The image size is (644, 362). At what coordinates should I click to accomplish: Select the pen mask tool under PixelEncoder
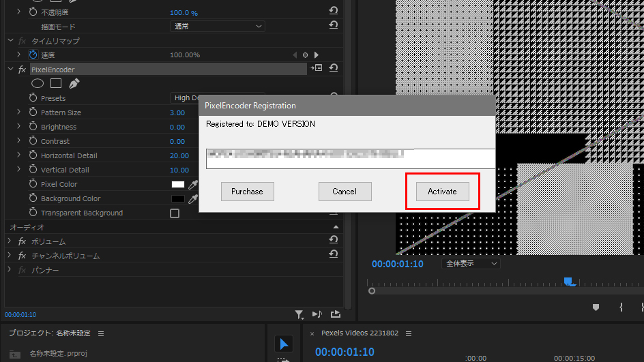[x=74, y=83]
